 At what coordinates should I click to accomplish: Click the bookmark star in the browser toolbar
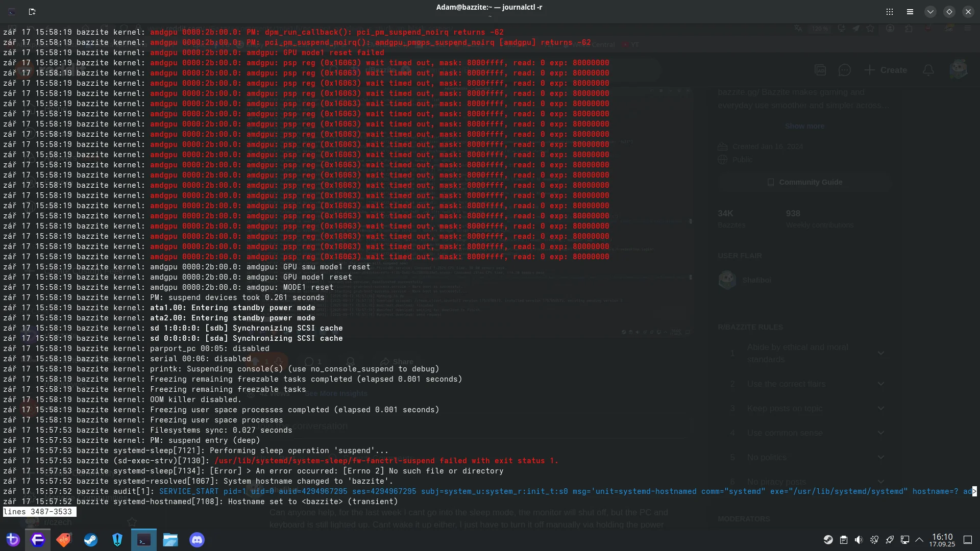click(x=871, y=29)
